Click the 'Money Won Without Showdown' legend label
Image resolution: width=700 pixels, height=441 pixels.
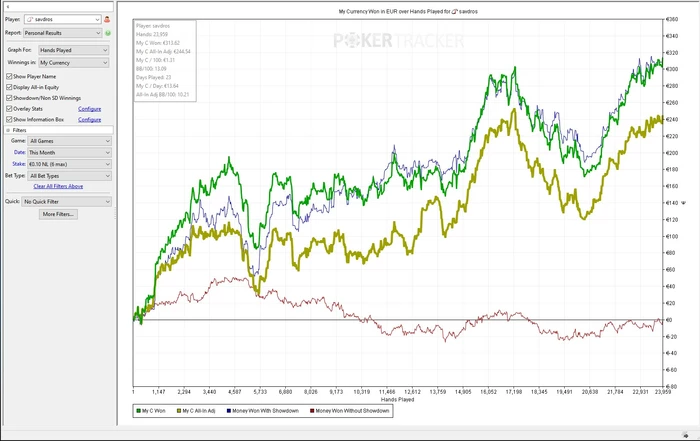(x=352, y=411)
